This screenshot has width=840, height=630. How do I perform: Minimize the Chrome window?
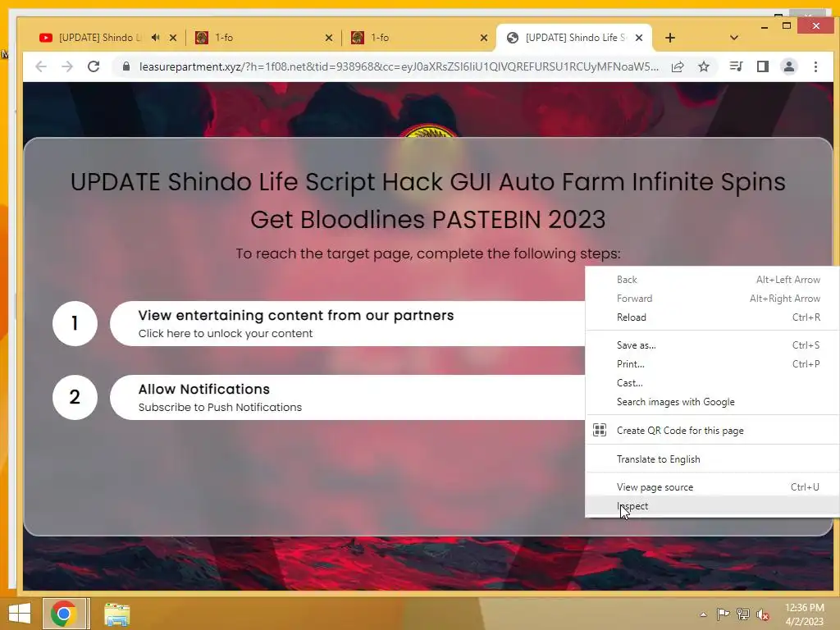pyautogui.click(x=765, y=26)
